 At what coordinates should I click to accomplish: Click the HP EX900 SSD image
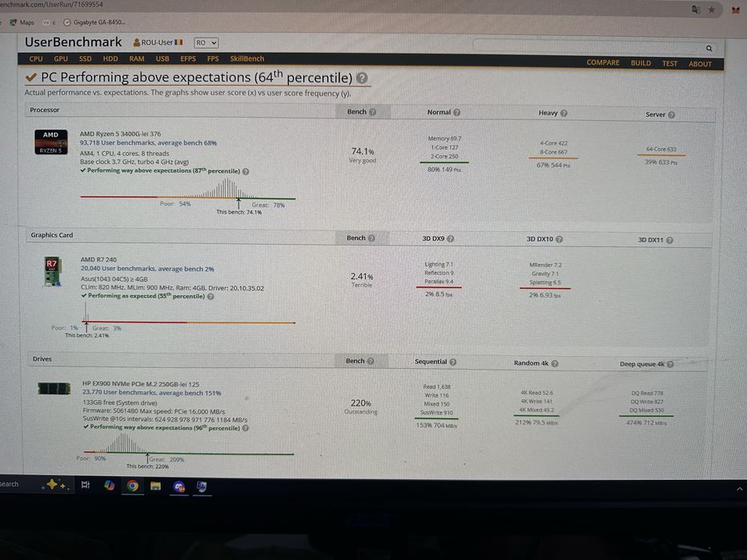[54, 389]
